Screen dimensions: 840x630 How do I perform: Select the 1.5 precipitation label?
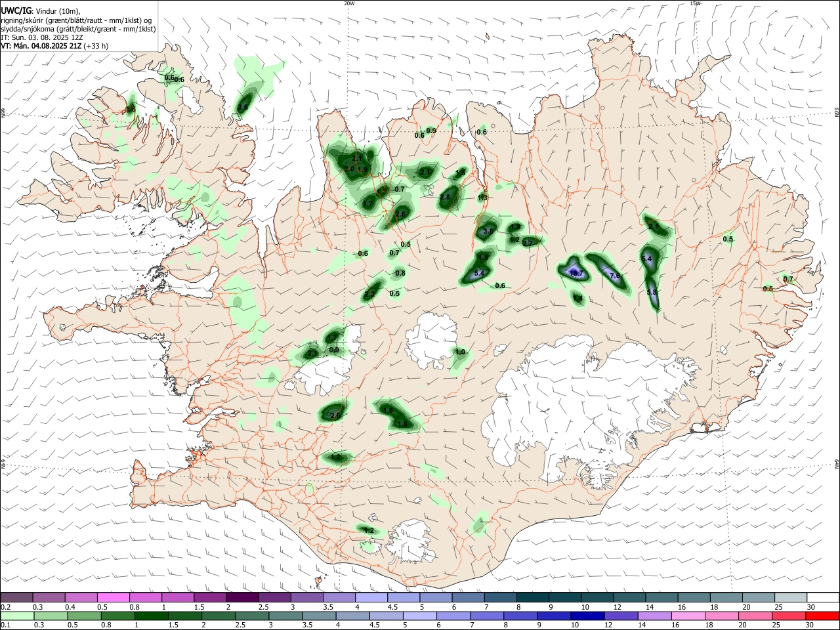pyautogui.click(x=460, y=173)
